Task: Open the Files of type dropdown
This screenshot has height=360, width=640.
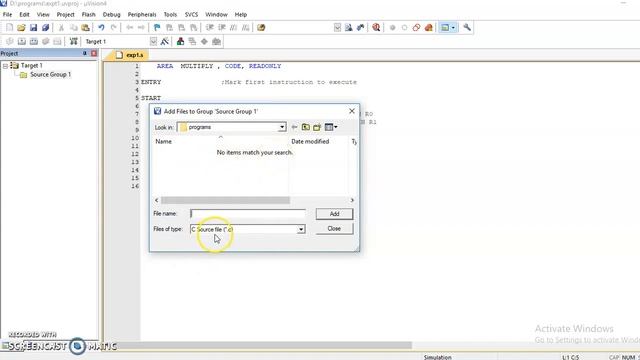Action: [301, 229]
